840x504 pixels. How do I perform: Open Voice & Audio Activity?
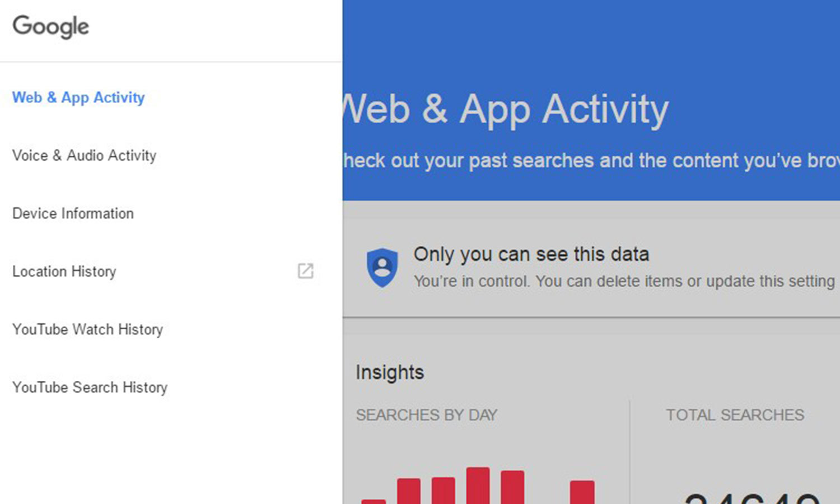[x=84, y=155]
